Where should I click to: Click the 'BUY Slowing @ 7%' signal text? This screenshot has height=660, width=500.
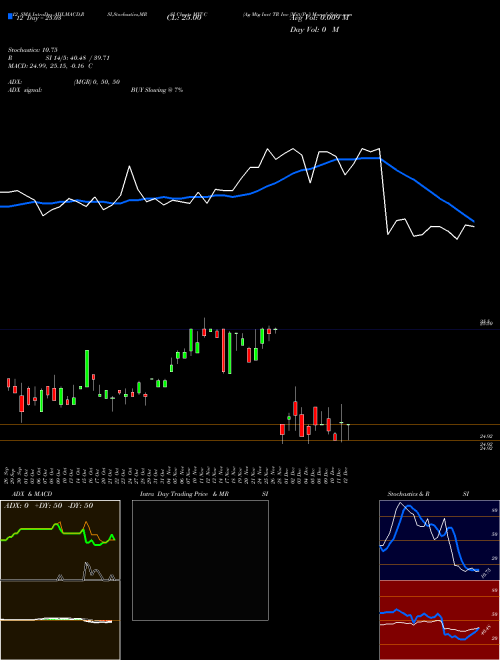point(157,90)
